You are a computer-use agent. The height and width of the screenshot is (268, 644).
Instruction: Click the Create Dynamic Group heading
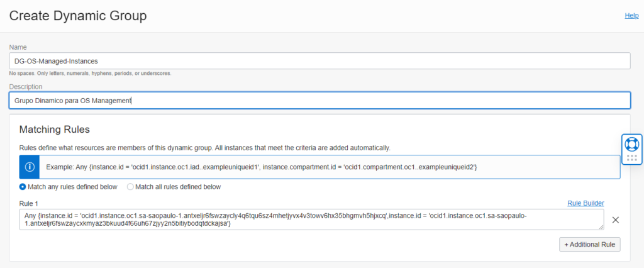pos(78,16)
